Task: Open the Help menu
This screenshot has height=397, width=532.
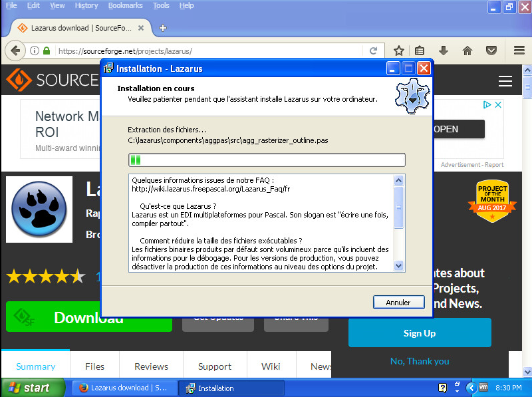Action: point(186,5)
